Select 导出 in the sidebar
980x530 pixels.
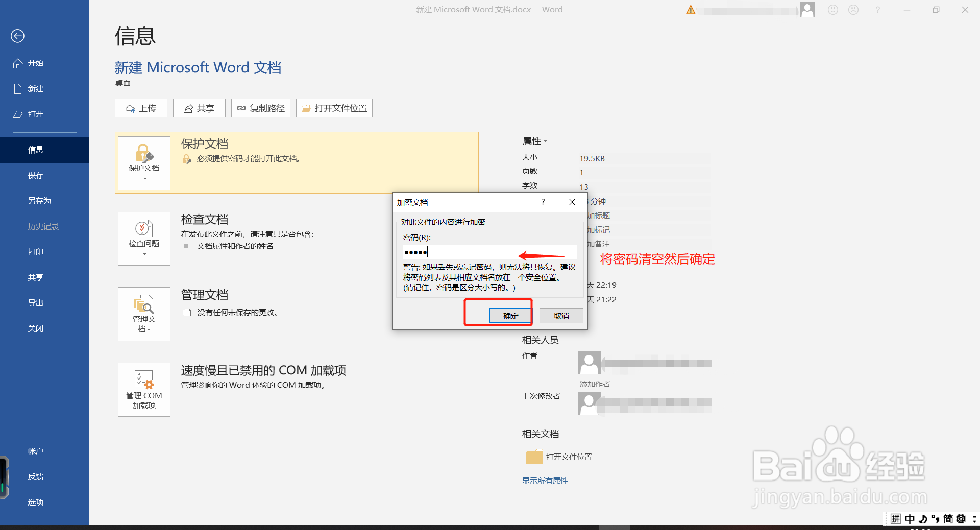pos(44,303)
